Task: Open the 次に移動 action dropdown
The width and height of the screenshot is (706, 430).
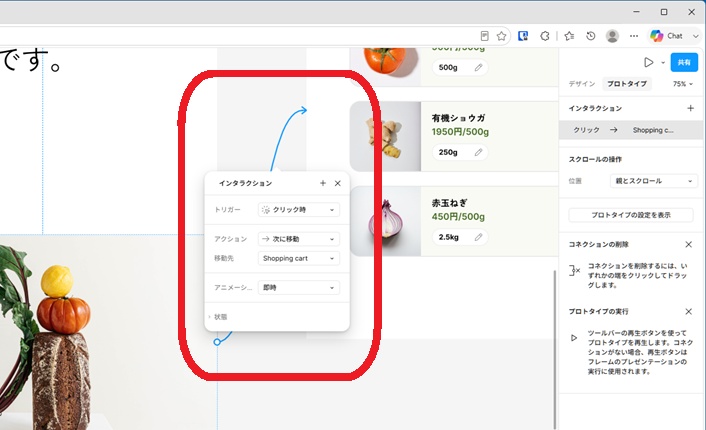Action: 299,239
